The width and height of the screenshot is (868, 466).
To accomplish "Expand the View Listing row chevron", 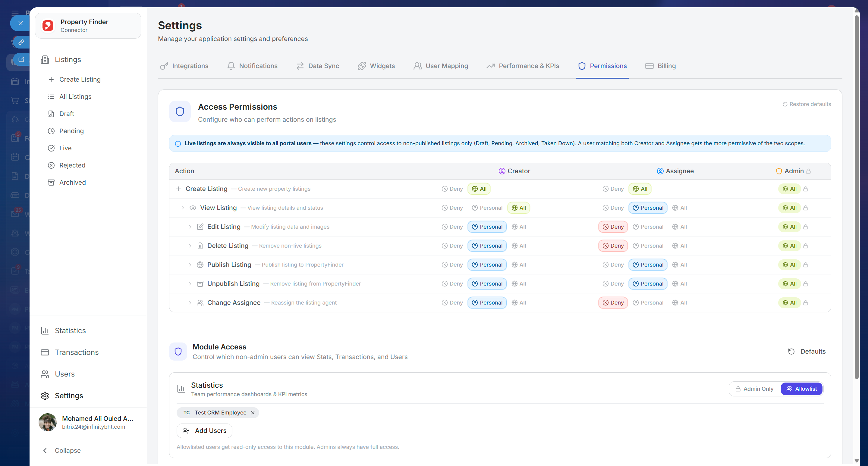I will pos(183,208).
